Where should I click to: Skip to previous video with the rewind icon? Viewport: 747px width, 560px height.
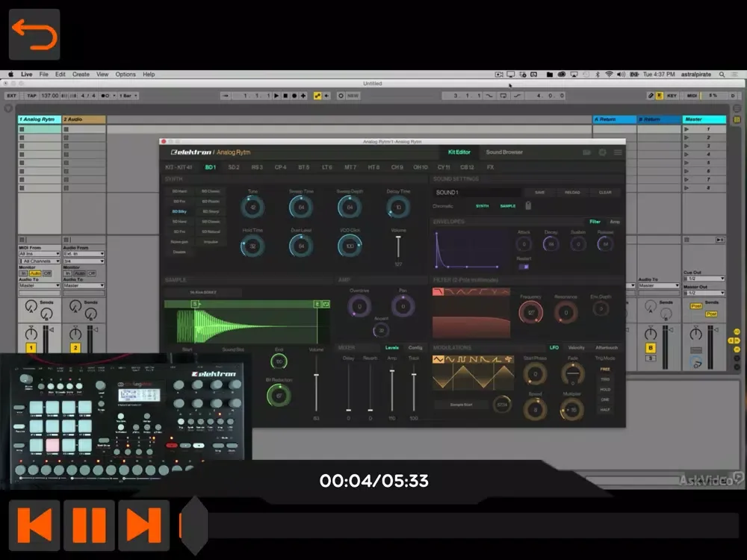[34, 525]
